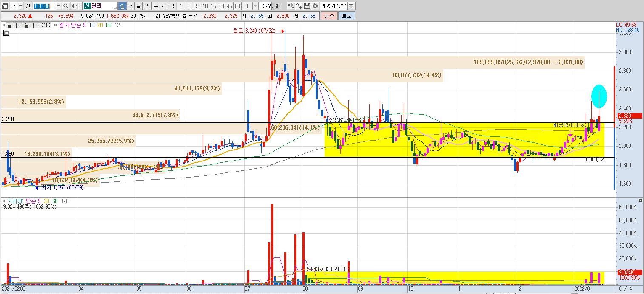
Task: Choose interval preset 1
Action: [180, 6]
